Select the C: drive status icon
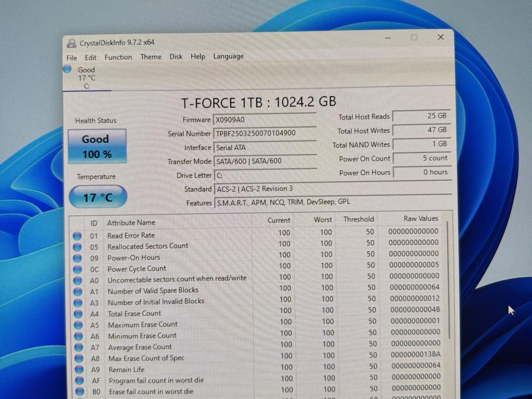 [x=67, y=69]
